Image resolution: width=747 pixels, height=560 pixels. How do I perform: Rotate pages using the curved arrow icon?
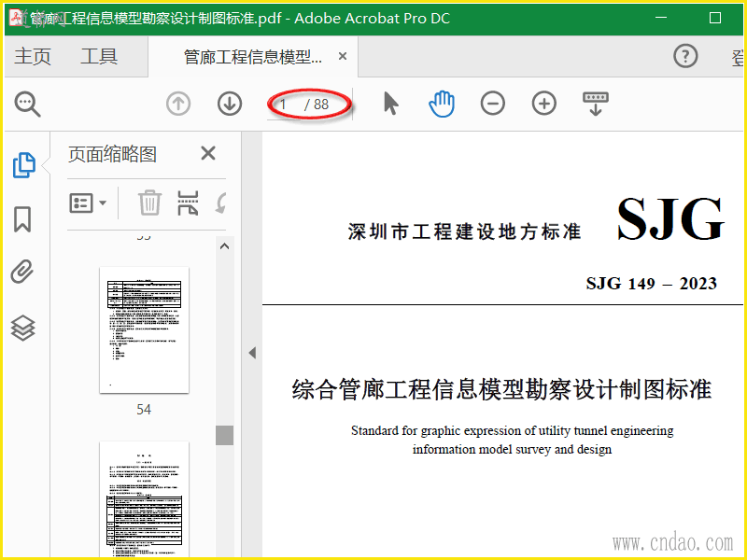(220, 203)
